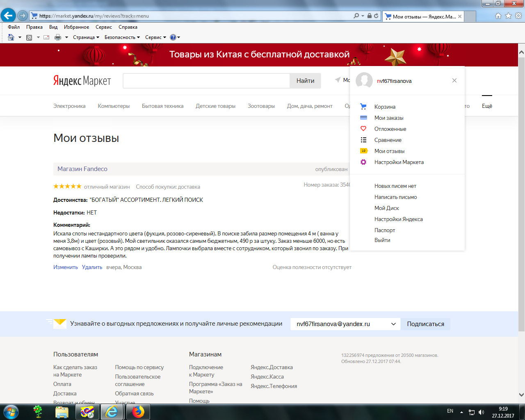This screenshot has height=420, width=525.
Task: Expand the Сервис dropdown in command bar
Action: coord(156,37)
